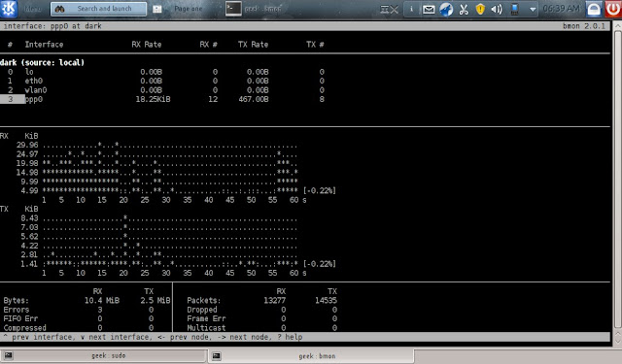Click the '? help' hint in status line
The width and height of the screenshot is (622, 364).
pyautogui.click(x=290, y=337)
